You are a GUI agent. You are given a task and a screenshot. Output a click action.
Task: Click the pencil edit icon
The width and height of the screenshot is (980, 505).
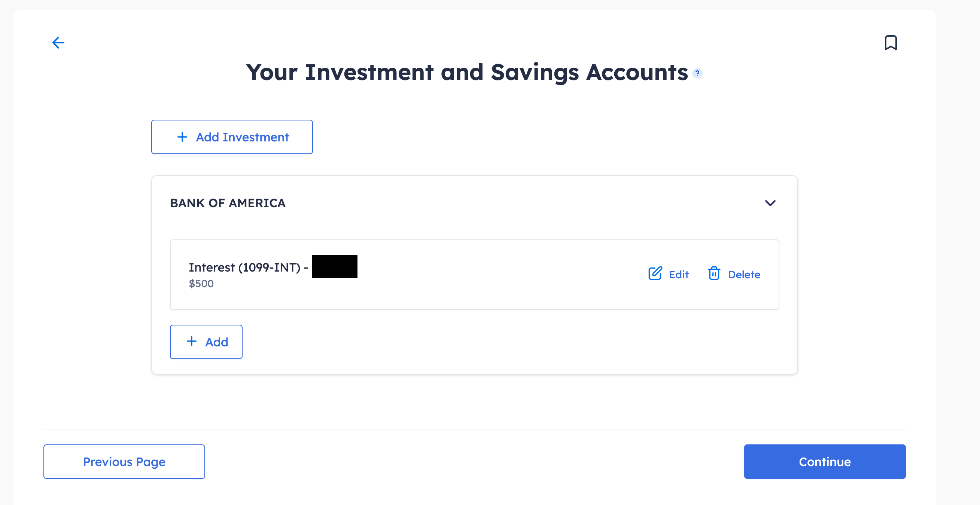coord(655,274)
